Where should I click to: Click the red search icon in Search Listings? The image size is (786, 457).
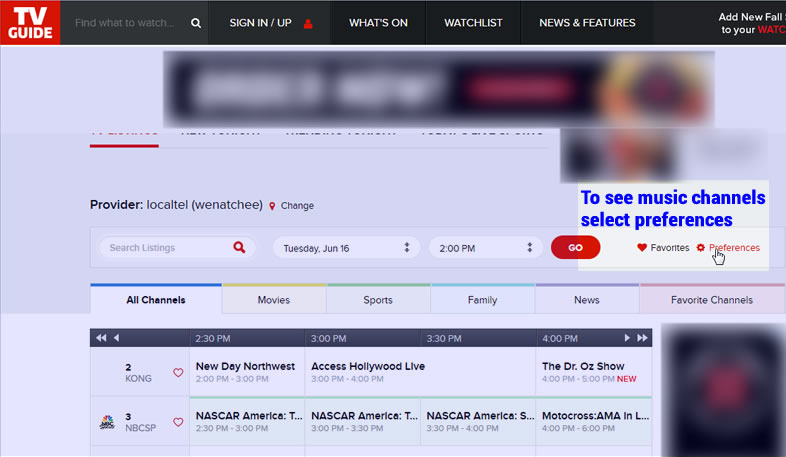point(239,247)
